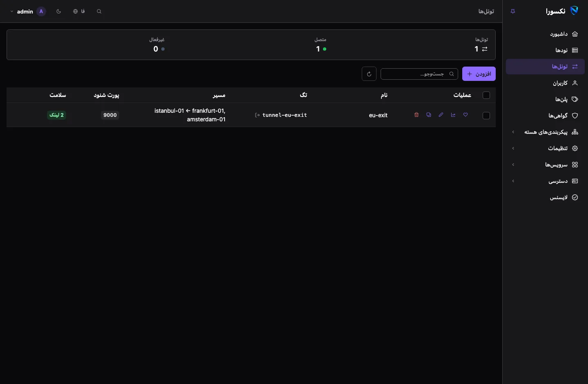Screen dimensions: 588x384
Task: Click the افزودن add button
Action: coord(479,74)
